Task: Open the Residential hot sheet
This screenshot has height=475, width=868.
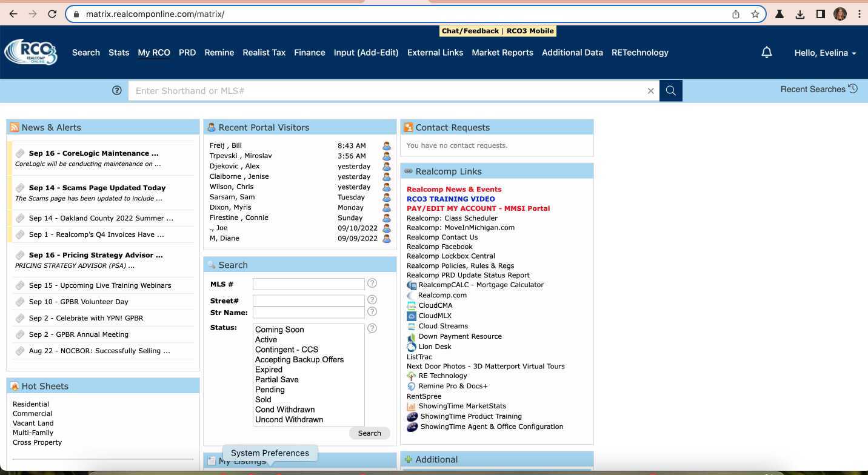Action: (31, 404)
